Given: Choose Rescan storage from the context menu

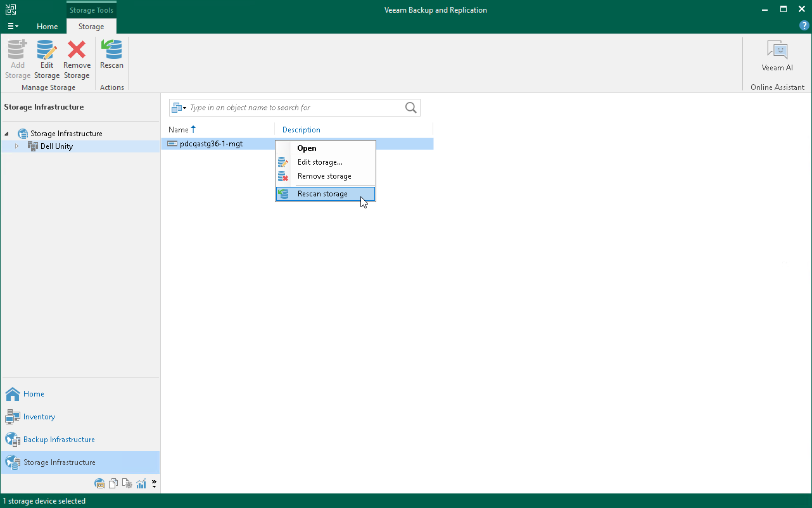Looking at the screenshot, I should coord(326,194).
